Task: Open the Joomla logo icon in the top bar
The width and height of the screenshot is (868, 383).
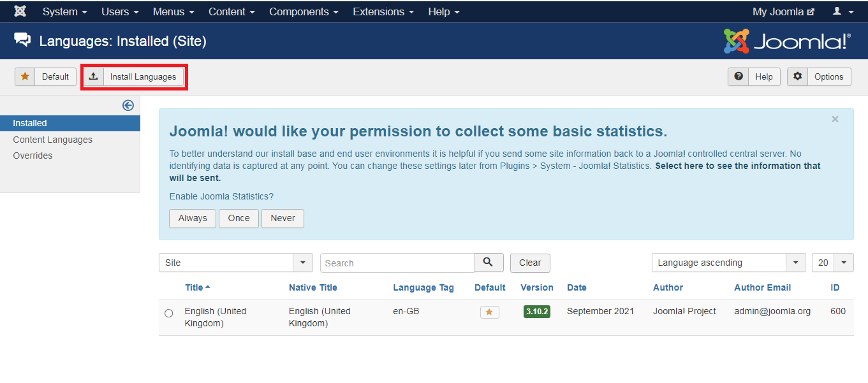Action: tap(20, 11)
